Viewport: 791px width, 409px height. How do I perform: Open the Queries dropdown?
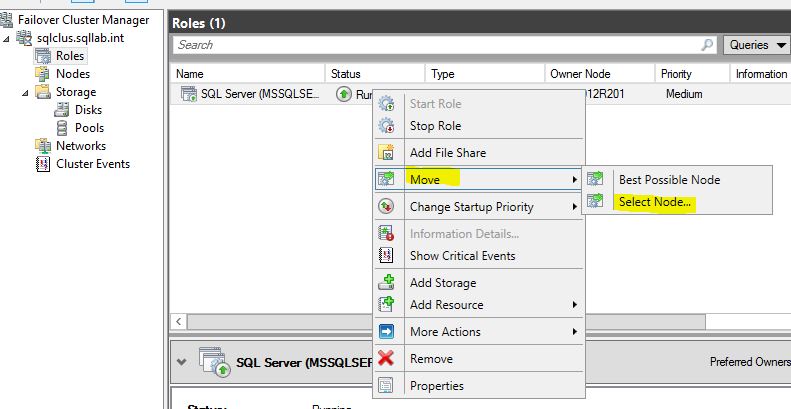click(x=757, y=45)
